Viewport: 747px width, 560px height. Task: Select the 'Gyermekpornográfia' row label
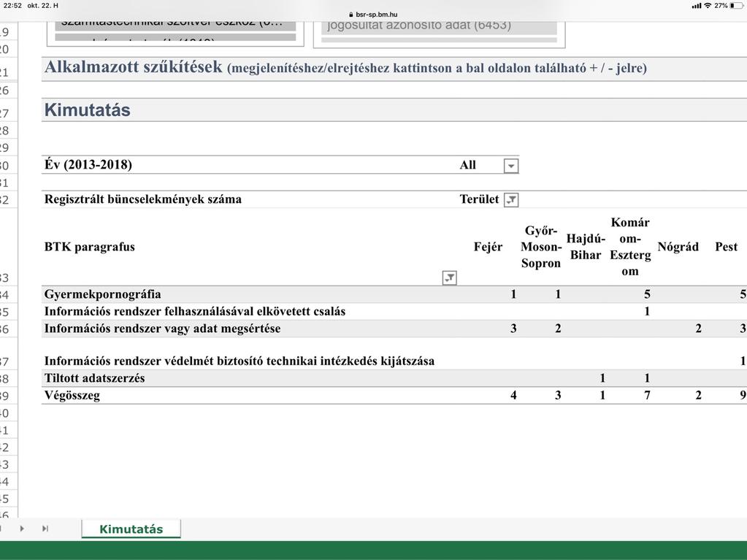tap(102, 294)
